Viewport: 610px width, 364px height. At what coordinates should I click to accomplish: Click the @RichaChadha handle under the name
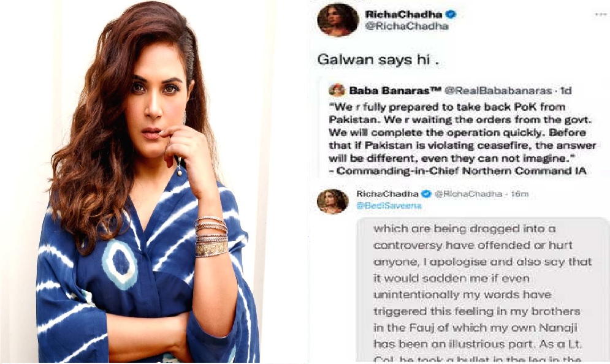point(406,26)
